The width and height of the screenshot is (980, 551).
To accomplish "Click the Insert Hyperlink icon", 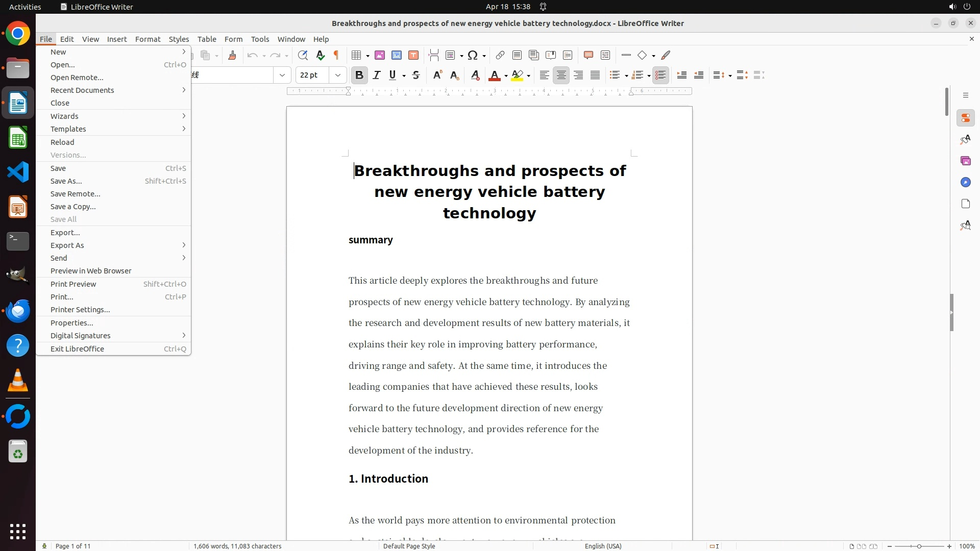I will [500, 55].
